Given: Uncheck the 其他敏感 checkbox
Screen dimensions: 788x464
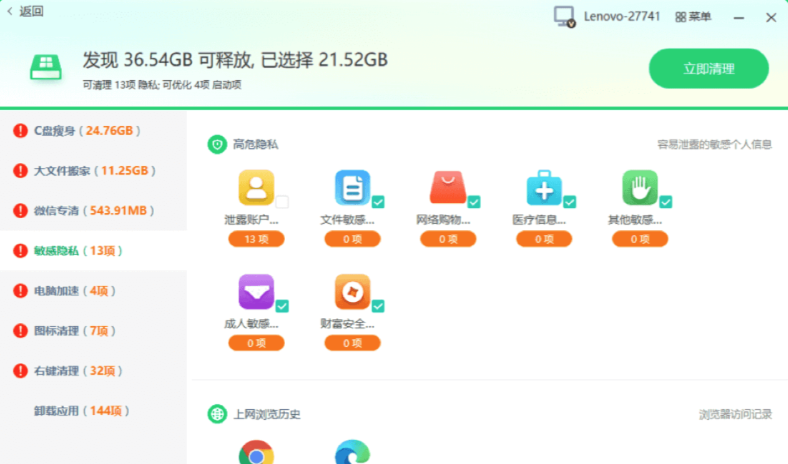Looking at the screenshot, I should click(x=666, y=202).
